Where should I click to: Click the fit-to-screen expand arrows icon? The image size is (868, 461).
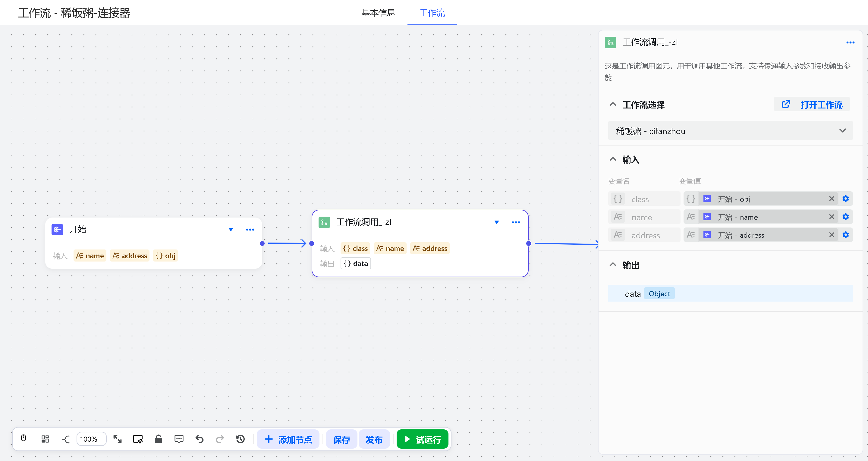[x=117, y=439]
